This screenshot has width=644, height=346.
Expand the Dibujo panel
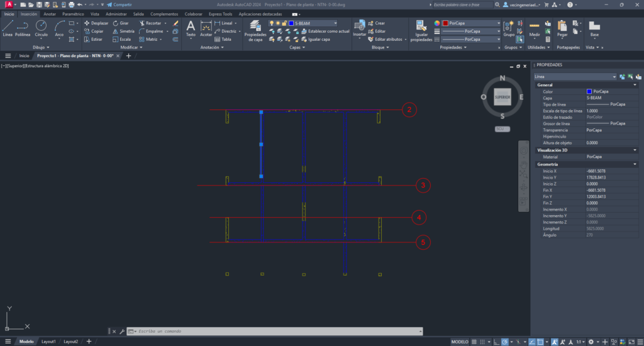coord(41,47)
